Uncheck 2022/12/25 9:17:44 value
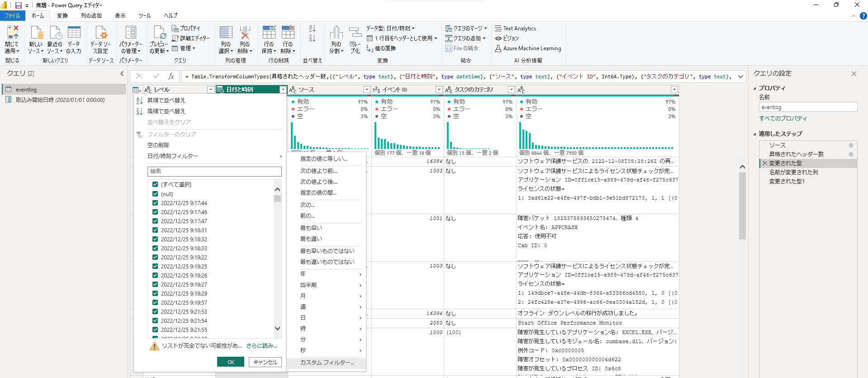Image resolution: width=868 pixels, height=378 pixels. (x=155, y=203)
